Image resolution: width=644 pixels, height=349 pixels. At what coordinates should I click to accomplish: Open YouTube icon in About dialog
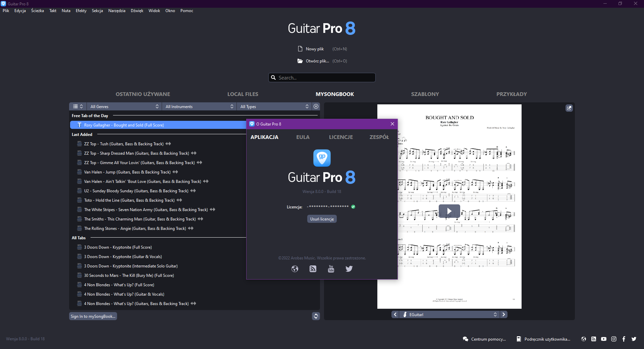tap(331, 269)
